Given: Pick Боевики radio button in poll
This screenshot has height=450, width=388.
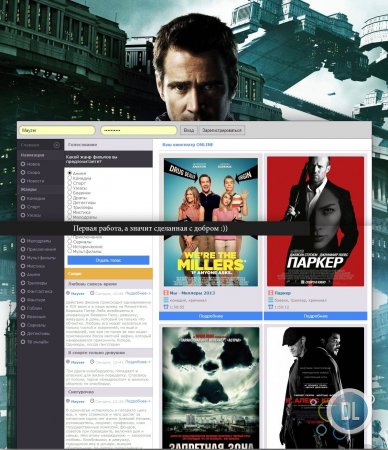Looking at the screenshot, I should [70, 193].
